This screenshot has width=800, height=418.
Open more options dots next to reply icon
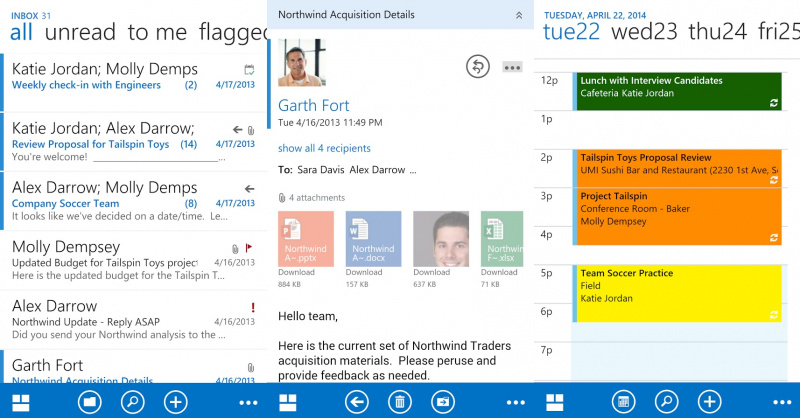pos(512,67)
